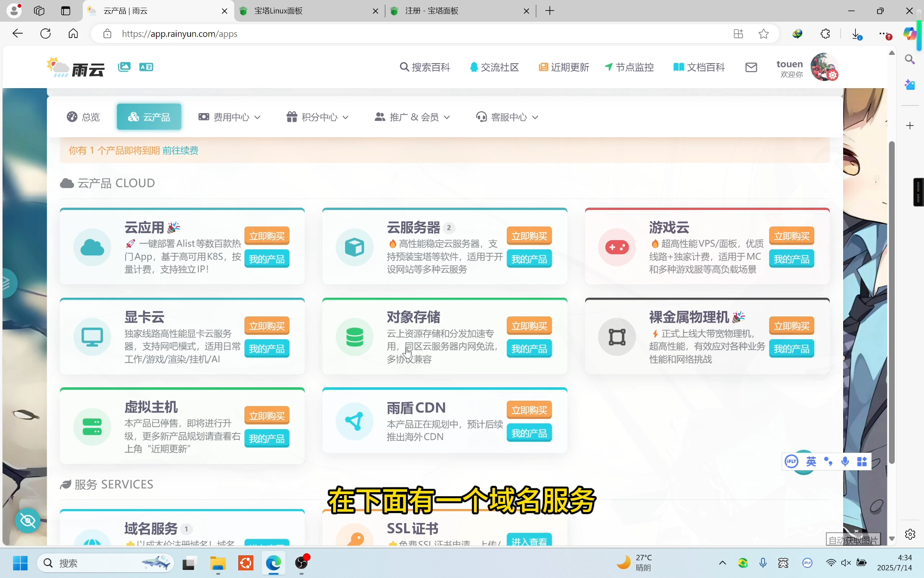Switch to the 注册 - 宝塔面板 browser tab
924x578 pixels.
point(461,11)
